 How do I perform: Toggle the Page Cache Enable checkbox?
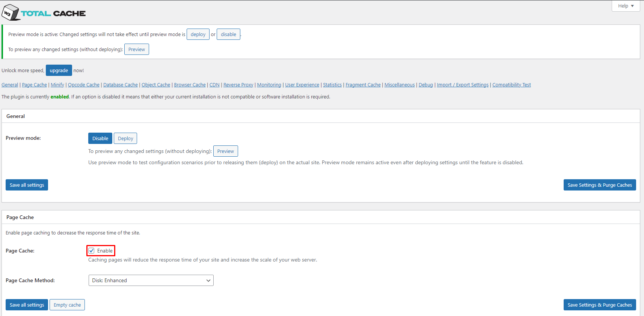(x=92, y=251)
